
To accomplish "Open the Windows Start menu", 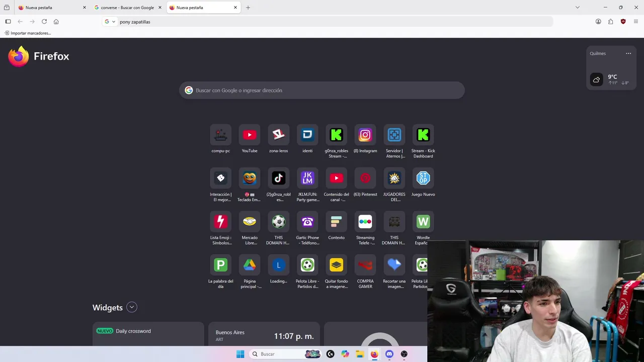I will pyautogui.click(x=240, y=354).
